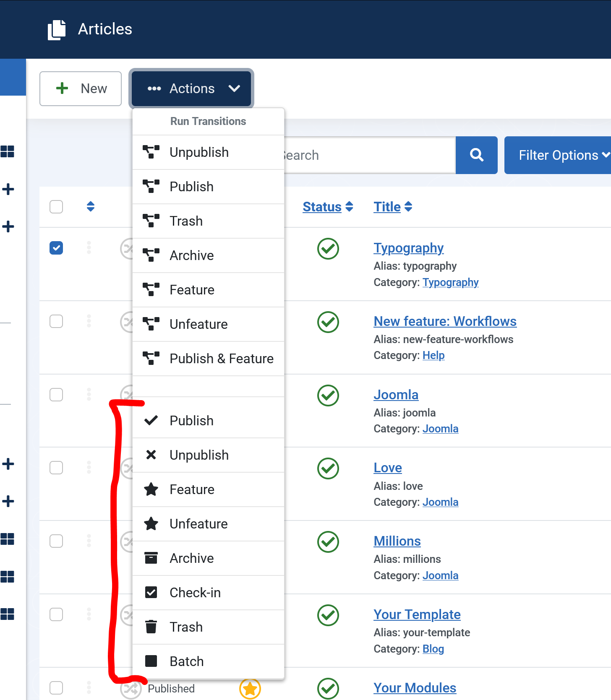Open the New feature: Workflows article
Screen dimensions: 611x700
click(x=445, y=321)
